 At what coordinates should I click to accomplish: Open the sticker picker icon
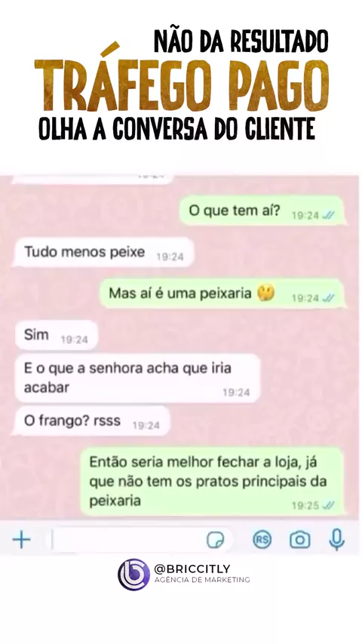click(x=215, y=540)
